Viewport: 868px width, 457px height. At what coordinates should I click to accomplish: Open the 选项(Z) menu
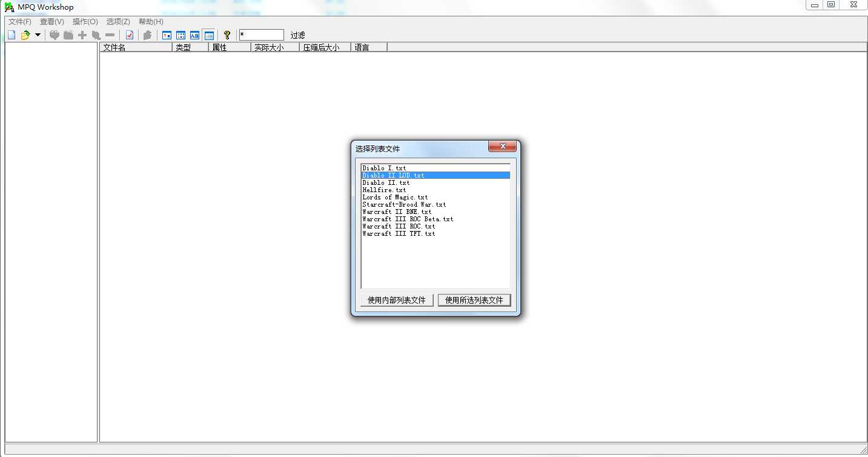pos(118,22)
